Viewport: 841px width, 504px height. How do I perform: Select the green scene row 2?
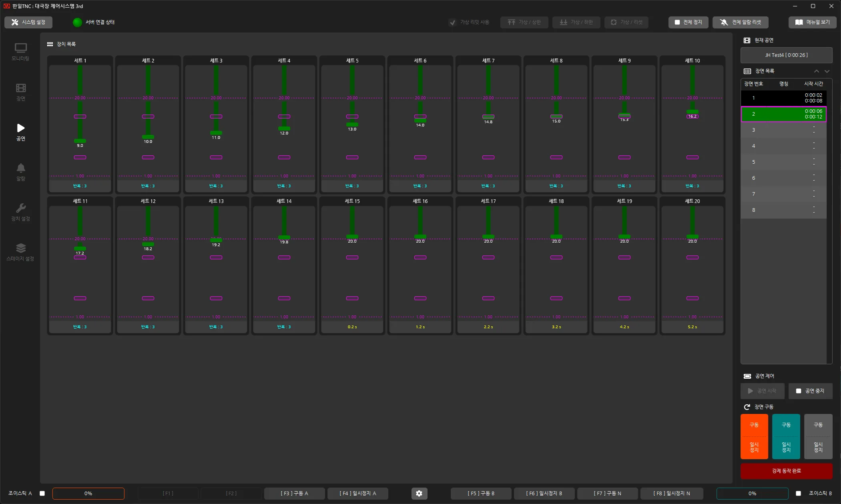click(x=783, y=114)
